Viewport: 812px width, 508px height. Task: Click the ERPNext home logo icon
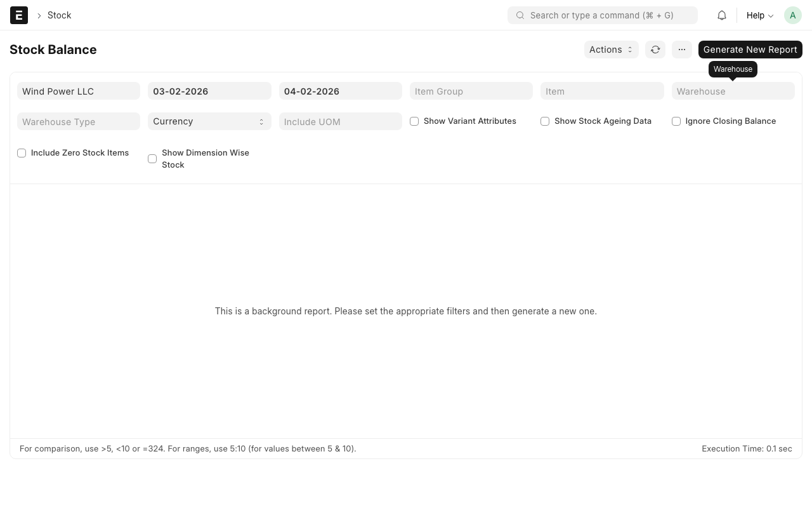(x=19, y=15)
